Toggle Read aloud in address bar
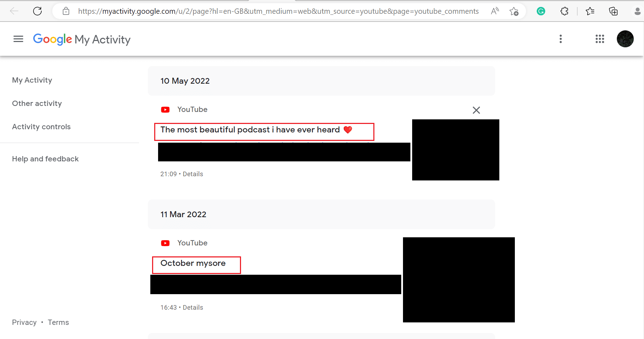Viewport: 644px width, 339px height. 495,11
